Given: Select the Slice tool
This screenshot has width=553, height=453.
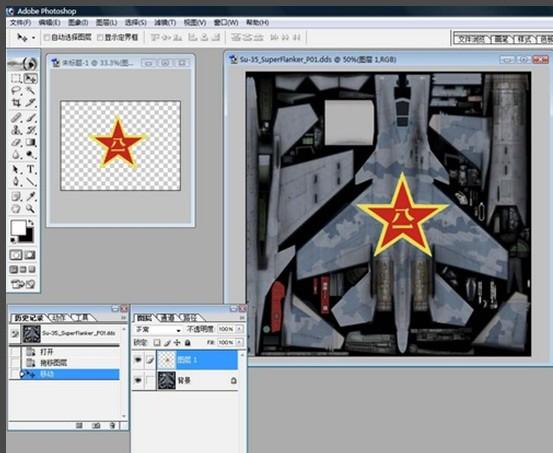Looking at the screenshot, I should 31,103.
